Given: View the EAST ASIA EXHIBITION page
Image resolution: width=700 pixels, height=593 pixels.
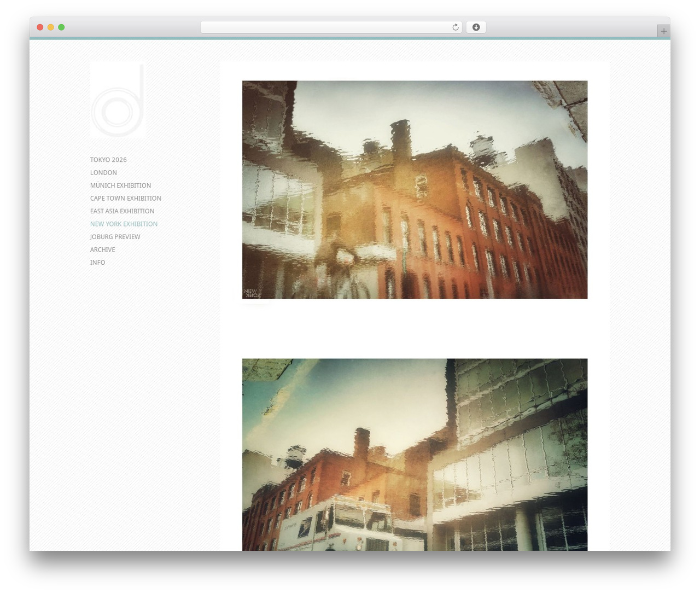Looking at the screenshot, I should click(x=122, y=211).
